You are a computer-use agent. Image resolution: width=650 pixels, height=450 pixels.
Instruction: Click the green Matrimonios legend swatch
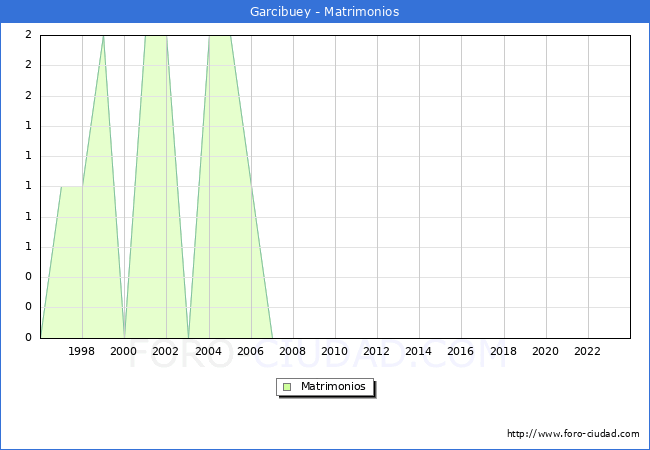287,387
